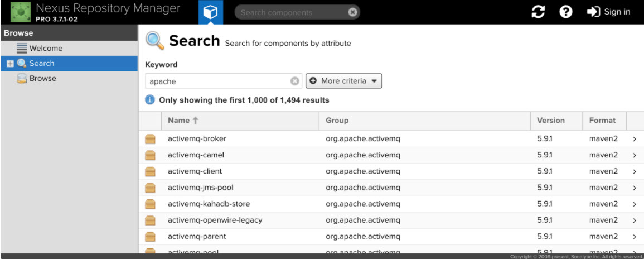Open the activemq-jms-pool row arrow

(x=635, y=188)
